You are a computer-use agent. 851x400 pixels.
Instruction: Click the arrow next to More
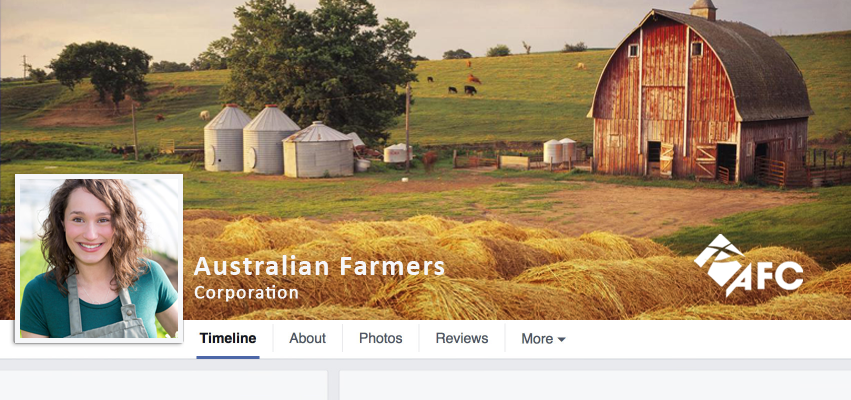tap(561, 340)
